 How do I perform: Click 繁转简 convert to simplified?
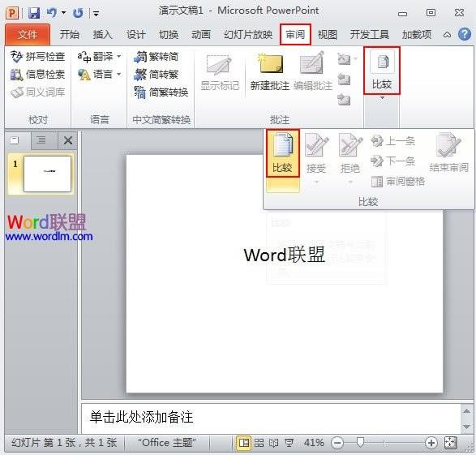click(156, 57)
